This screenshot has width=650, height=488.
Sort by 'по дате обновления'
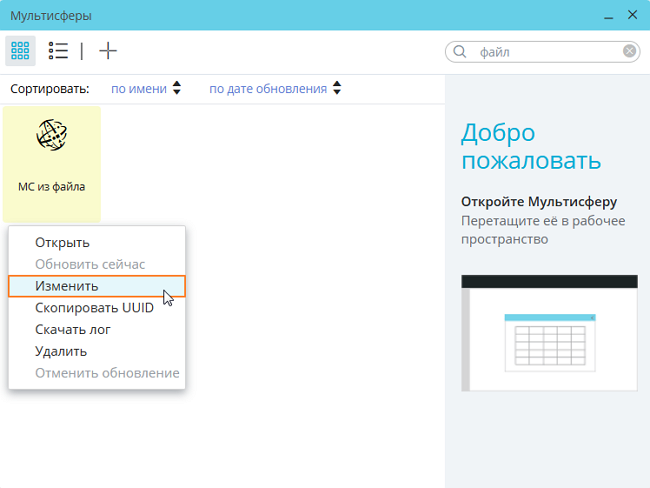(268, 89)
